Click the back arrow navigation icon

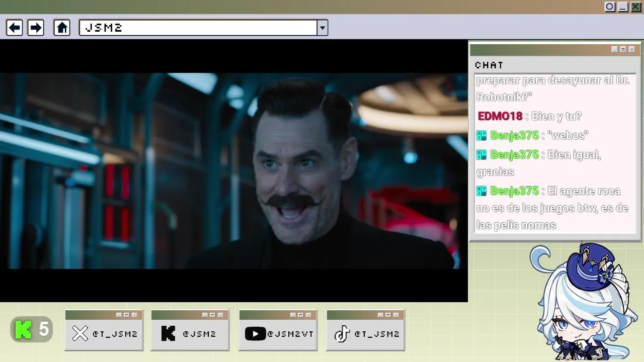click(x=15, y=28)
